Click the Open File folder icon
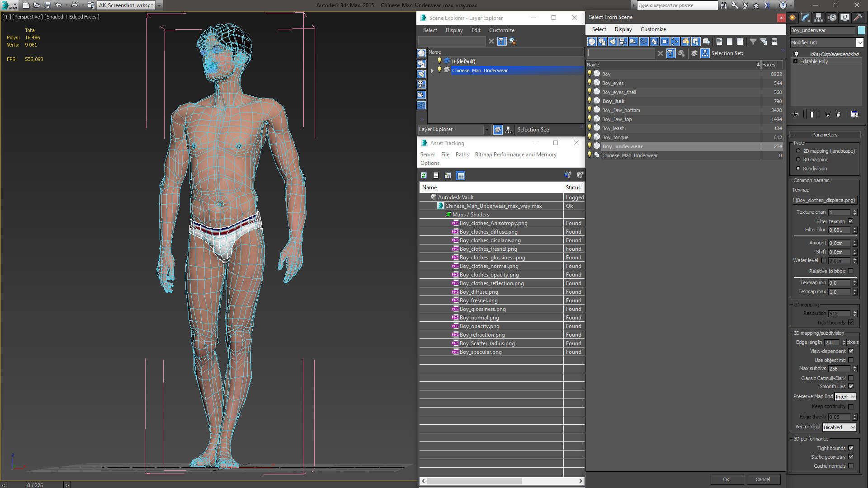 coord(37,5)
